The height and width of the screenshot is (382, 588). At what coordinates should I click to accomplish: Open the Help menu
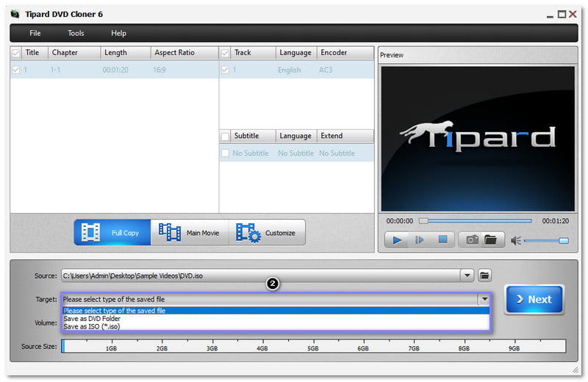[x=118, y=33]
